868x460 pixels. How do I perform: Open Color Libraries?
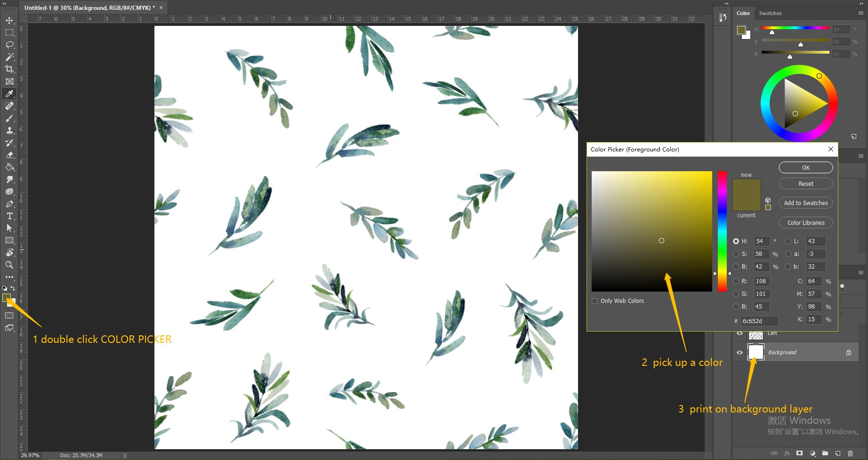[806, 223]
